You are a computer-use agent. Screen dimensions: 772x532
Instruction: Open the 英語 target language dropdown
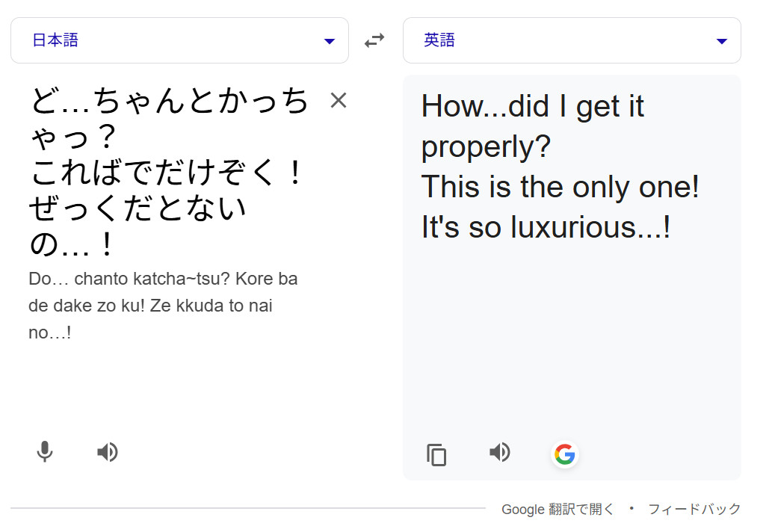pyautogui.click(x=572, y=40)
